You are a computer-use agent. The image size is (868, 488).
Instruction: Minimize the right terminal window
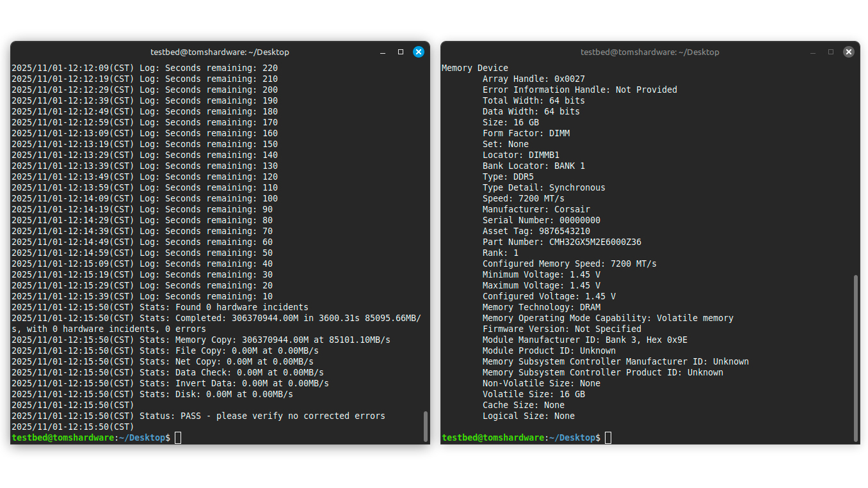(813, 52)
